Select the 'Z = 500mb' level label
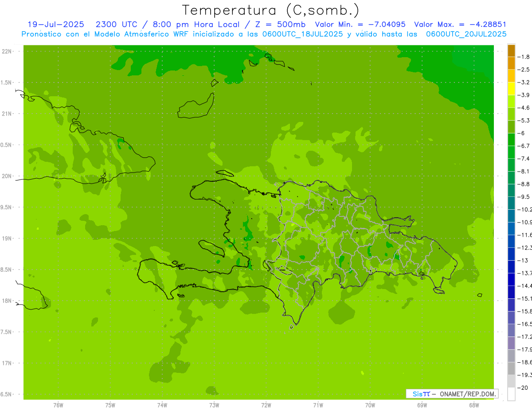 click(x=279, y=24)
